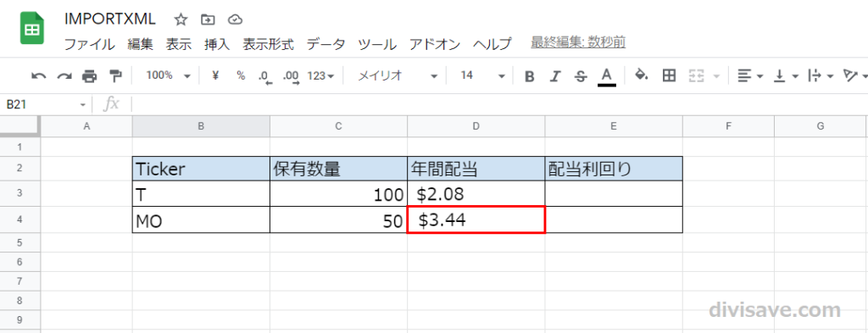Image resolution: width=868 pixels, height=333 pixels.
Task: Open vertical align dropdown
Action: pos(786,75)
